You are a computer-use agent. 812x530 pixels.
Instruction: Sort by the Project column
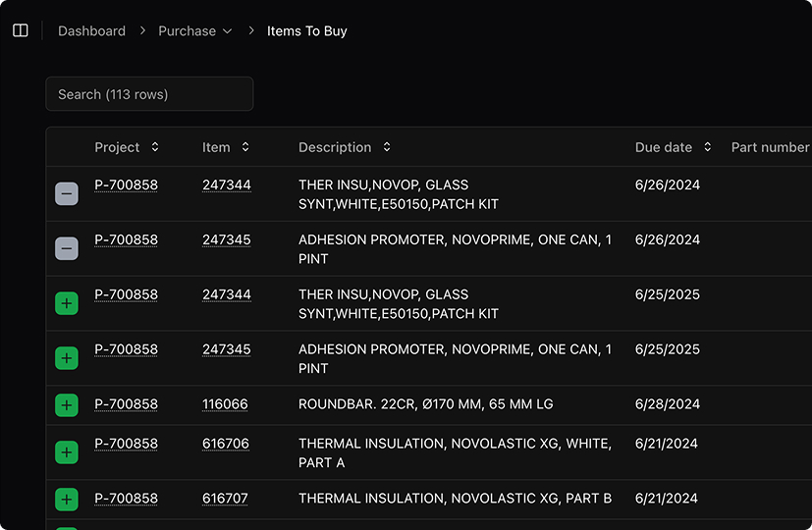coord(127,147)
